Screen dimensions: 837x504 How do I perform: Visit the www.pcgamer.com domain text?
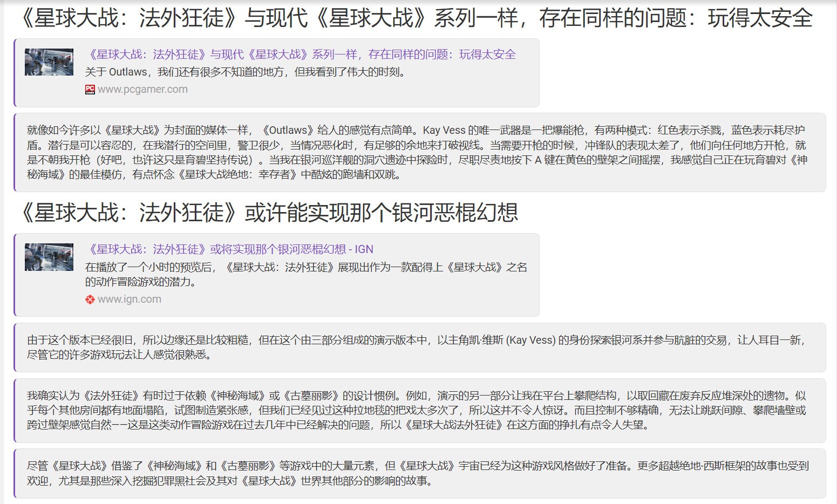point(142,90)
